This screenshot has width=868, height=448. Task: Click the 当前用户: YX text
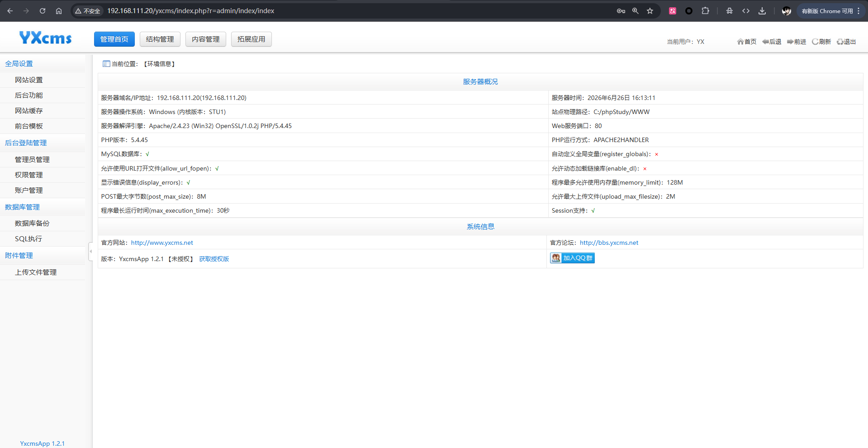pyautogui.click(x=685, y=42)
